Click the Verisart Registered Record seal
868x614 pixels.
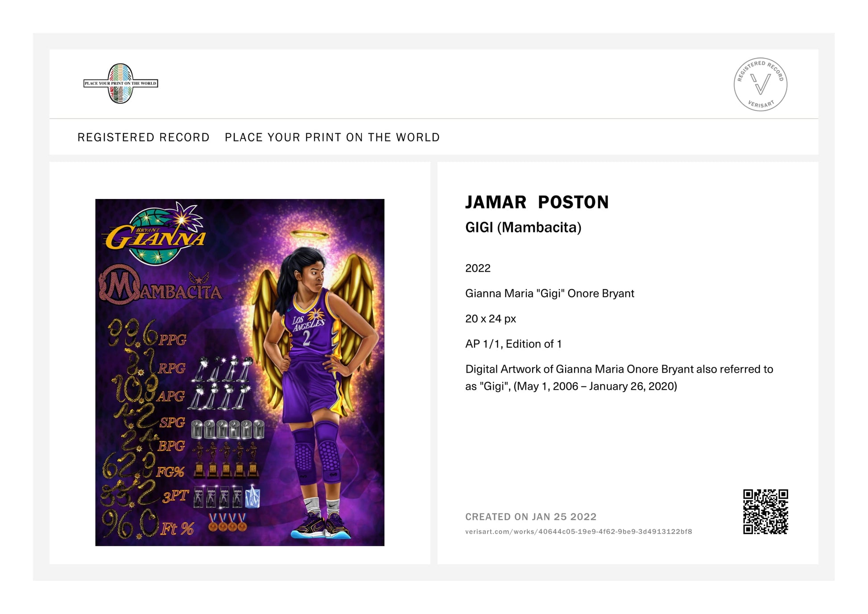pos(760,84)
